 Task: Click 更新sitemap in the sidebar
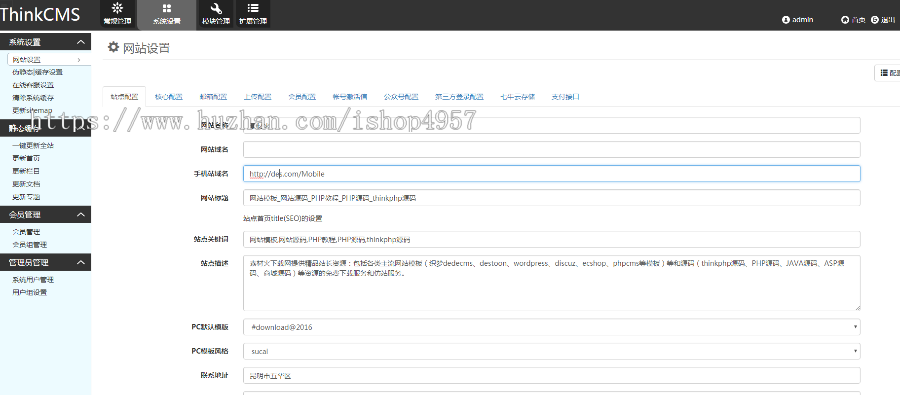32,110
